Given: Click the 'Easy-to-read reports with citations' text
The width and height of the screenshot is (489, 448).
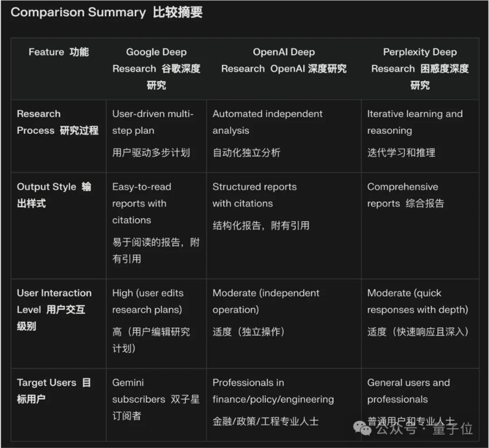Looking at the screenshot, I should (x=142, y=203).
